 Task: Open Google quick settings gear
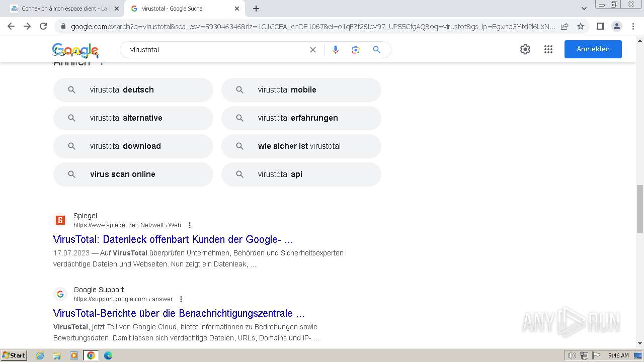coord(525,49)
